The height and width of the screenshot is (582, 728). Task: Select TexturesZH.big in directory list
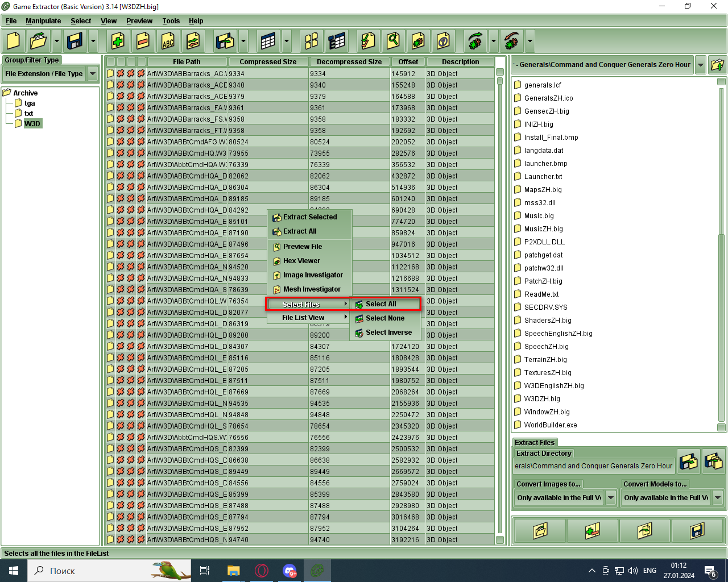click(548, 373)
